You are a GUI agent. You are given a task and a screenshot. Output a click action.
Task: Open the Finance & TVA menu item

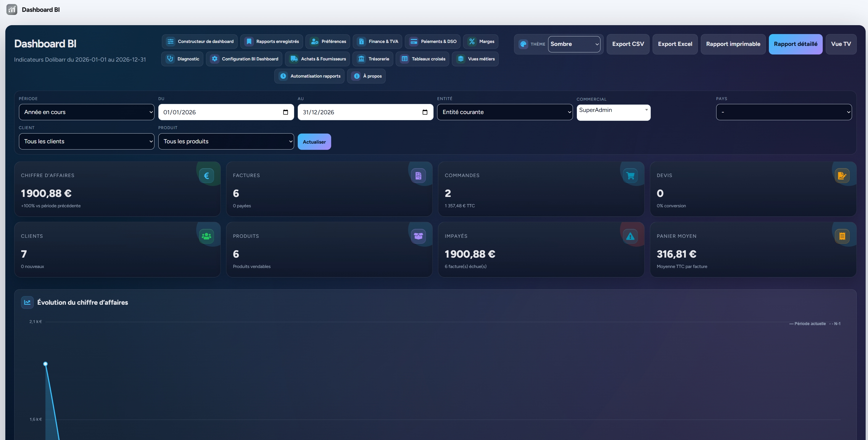pos(377,41)
